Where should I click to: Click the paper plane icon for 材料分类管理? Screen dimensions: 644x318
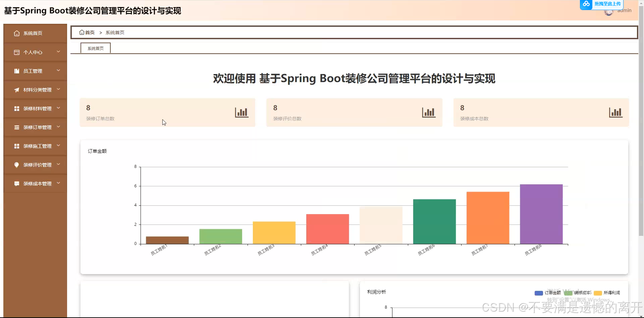pos(17,90)
